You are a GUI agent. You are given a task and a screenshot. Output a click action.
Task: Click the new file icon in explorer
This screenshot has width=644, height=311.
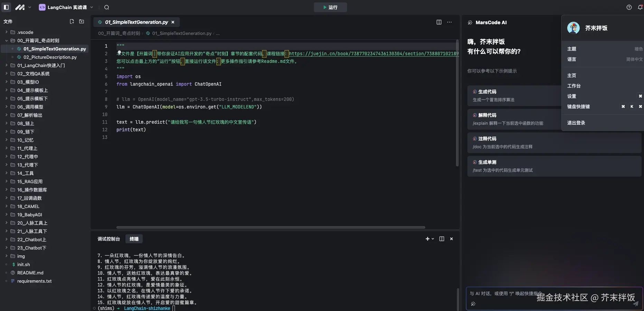(x=72, y=22)
